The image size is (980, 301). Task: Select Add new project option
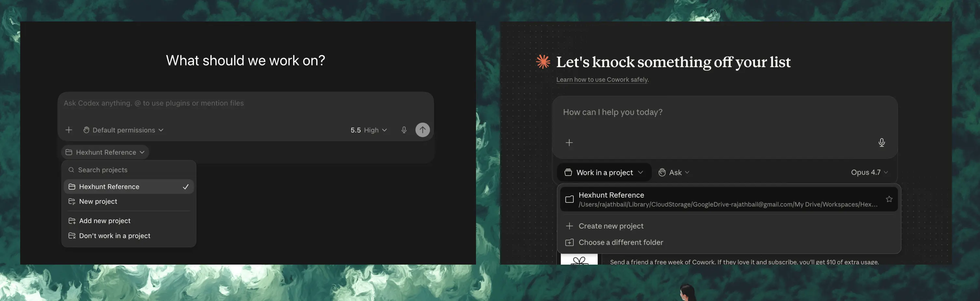[129, 221]
